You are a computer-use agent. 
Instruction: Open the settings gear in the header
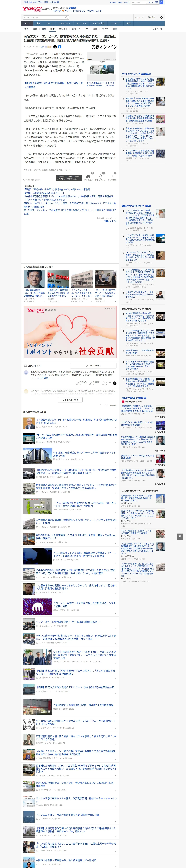coord(161,17)
